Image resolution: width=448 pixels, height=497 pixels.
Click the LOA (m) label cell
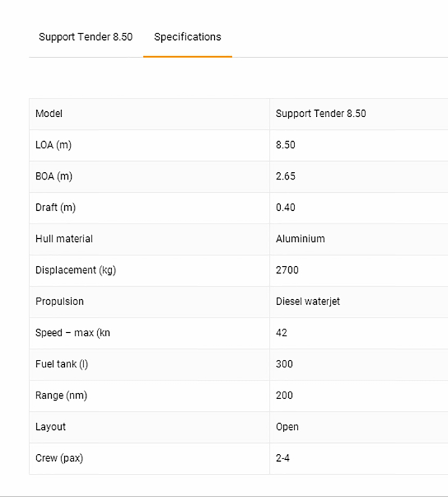click(53, 145)
